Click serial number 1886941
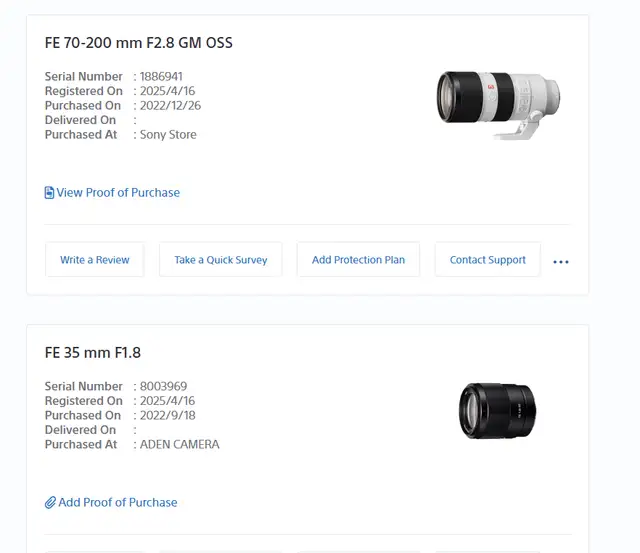640x553 pixels. click(x=161, y=76)
